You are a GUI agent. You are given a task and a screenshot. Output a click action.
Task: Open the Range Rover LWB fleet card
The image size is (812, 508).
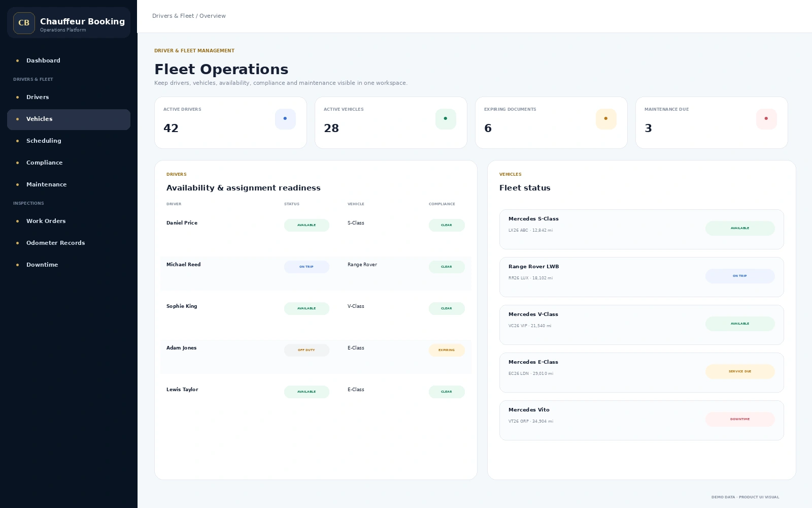[x=641, y=277]
